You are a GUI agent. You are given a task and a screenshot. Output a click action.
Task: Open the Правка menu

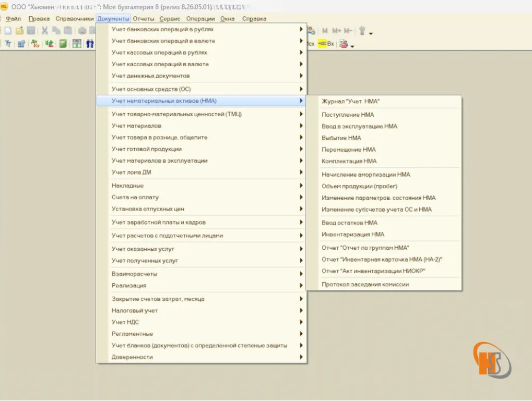pos(39,19)
